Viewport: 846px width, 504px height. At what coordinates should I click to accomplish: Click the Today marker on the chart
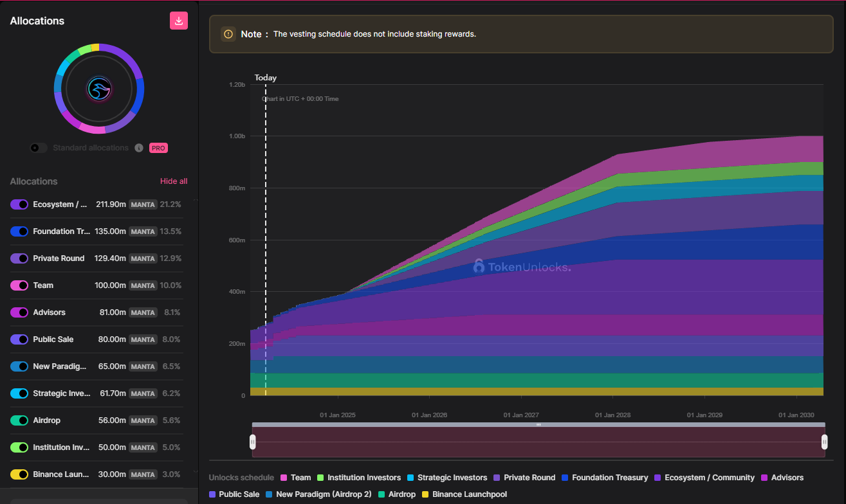(x=265, y=78)
